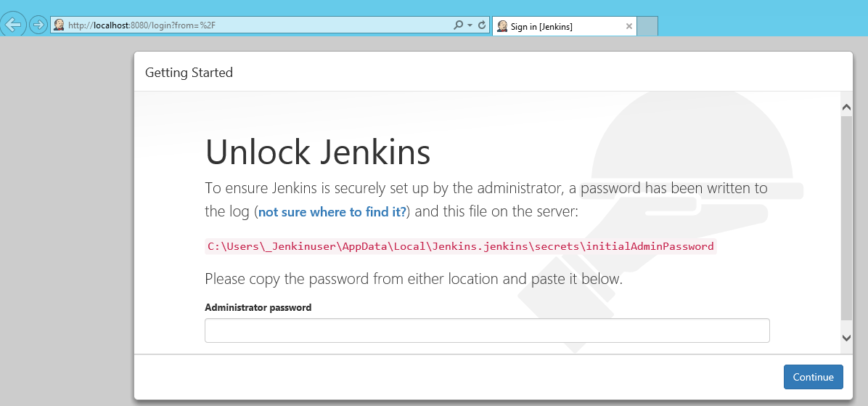
Task: Open the 'not sure where to find it?' link
Action: tap(332, 212)
